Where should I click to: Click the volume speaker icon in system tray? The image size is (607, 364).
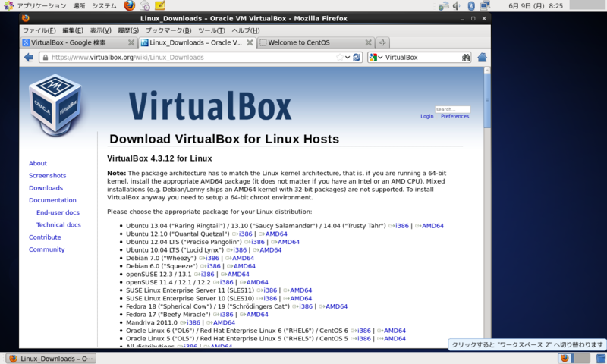point(457,5)
